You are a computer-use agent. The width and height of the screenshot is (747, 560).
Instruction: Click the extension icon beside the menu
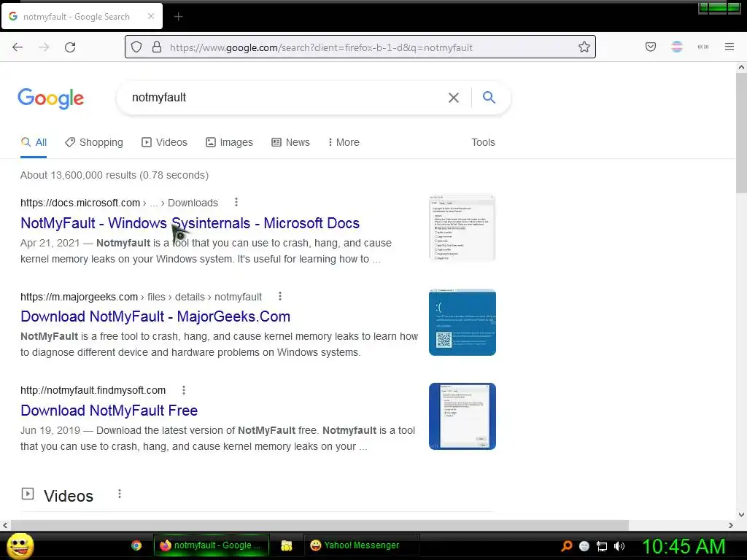click(703, 47)
